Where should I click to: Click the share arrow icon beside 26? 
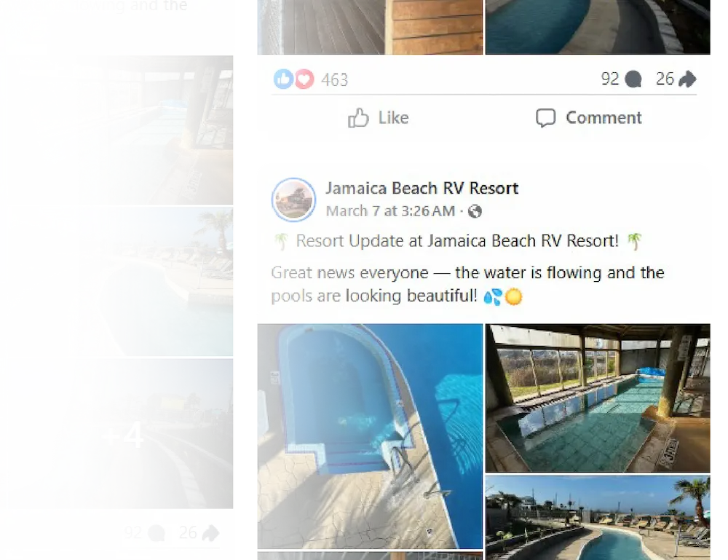(x=687, y=79)
